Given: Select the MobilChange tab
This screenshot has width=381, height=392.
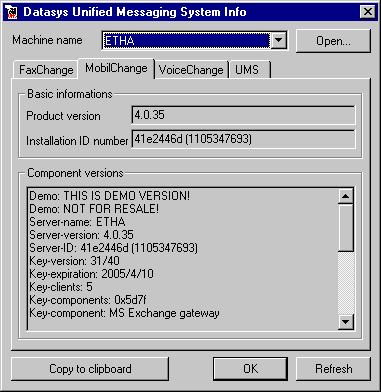Looking at the screenshot, I should [x=116, y=68].
